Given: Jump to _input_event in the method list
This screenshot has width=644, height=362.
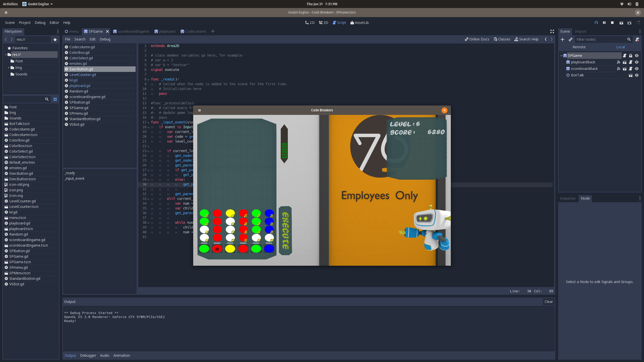Looking at the screenshot, I should [74, 178].
